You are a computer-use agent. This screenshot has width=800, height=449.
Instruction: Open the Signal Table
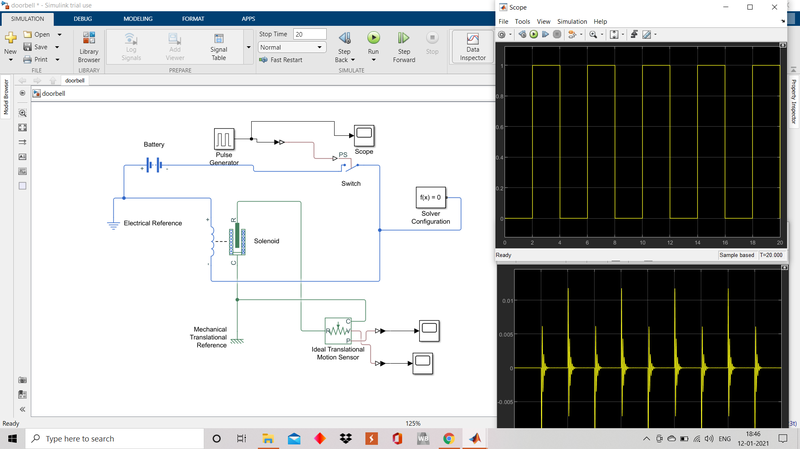click(218, 47)
